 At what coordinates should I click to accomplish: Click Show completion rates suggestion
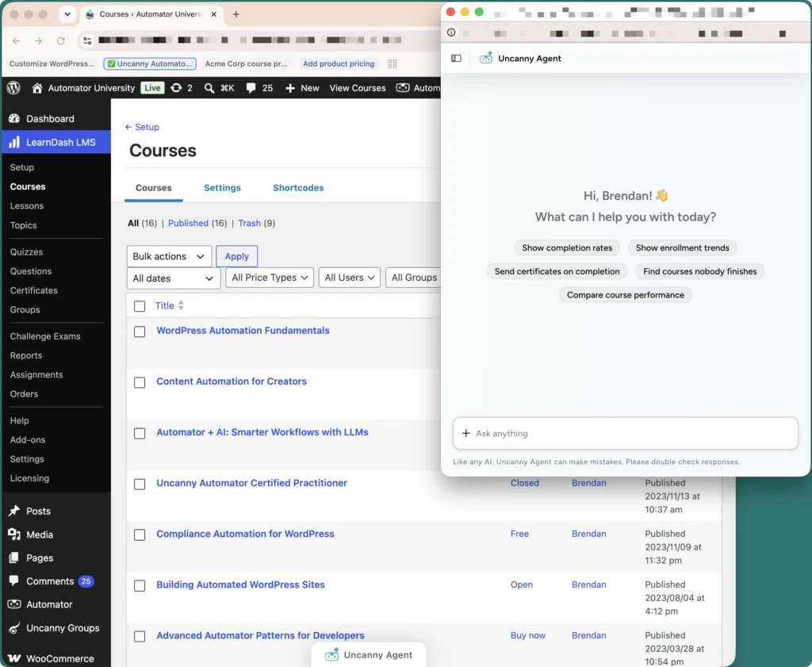[x=567, y=247]
